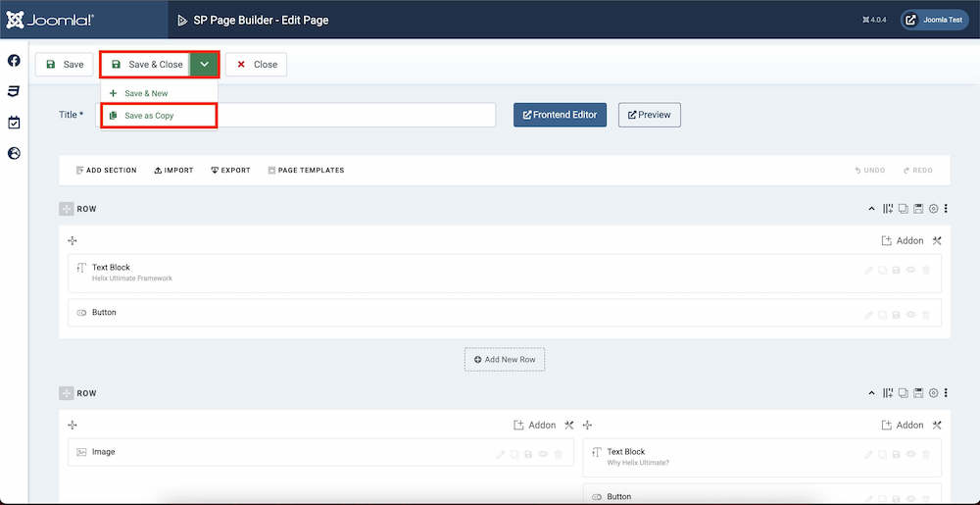Choose Save & New menu option
This screenshot has width=980, height=505.
point(146,93)
